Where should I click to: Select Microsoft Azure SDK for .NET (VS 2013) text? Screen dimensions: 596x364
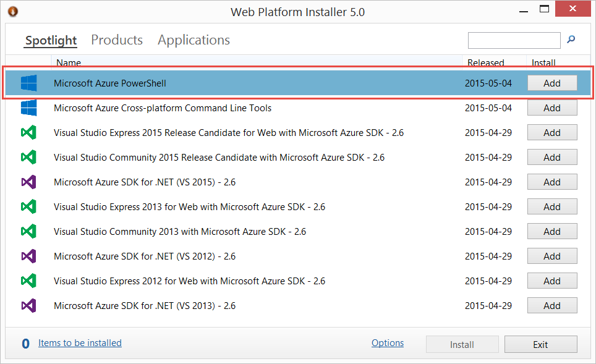point(145,305)
